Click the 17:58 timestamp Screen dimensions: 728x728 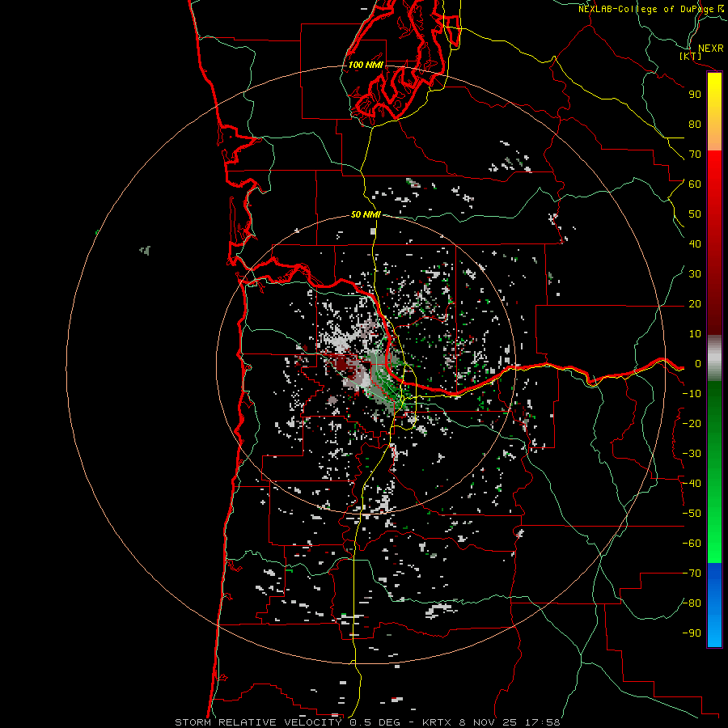tap(542, 722)
